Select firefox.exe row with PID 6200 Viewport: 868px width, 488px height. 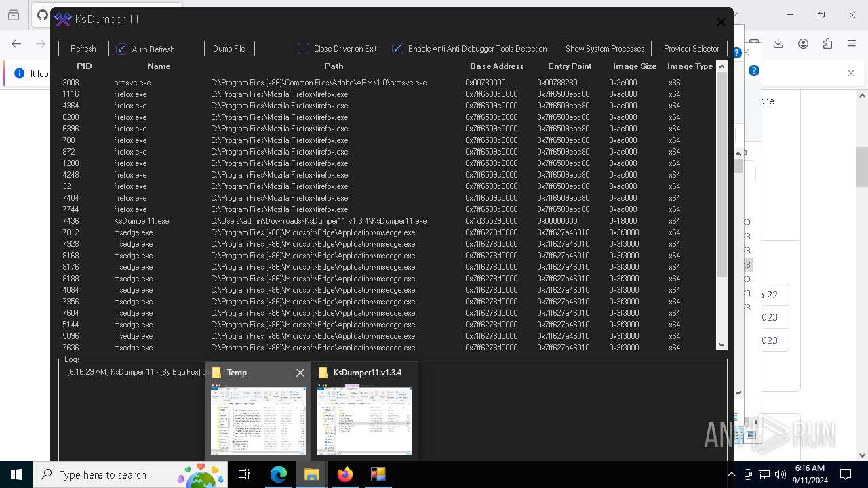point(387,117)
